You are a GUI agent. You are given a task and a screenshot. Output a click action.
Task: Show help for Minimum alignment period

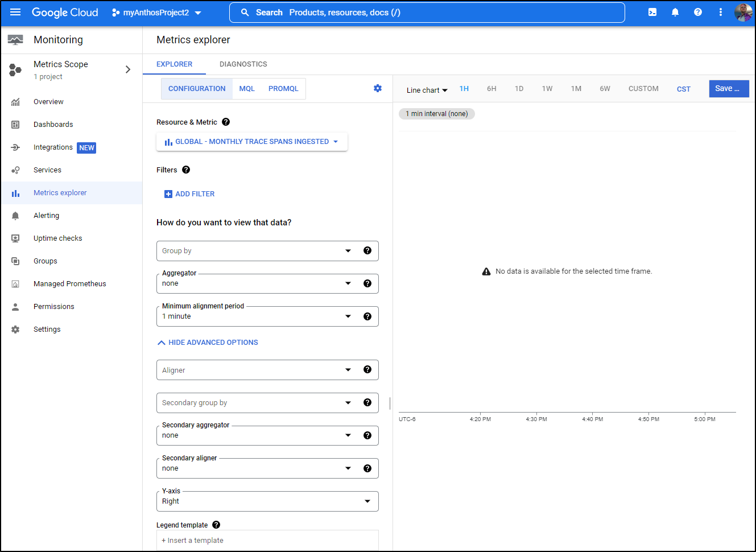(367, 316)
